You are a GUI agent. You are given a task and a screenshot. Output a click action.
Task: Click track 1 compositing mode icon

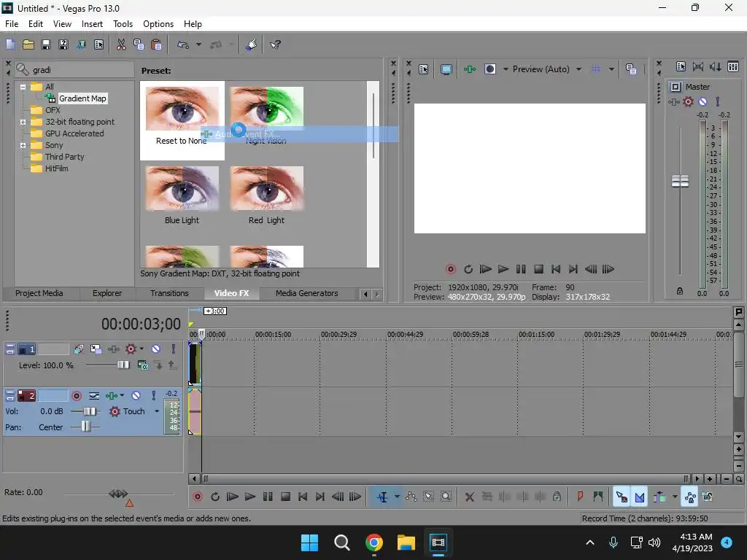coord(142,365)
